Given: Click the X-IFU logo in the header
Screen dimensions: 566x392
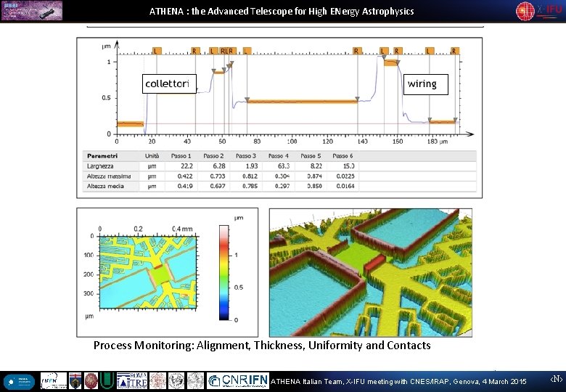Looking at the screenshot, I should click(539, 11).
